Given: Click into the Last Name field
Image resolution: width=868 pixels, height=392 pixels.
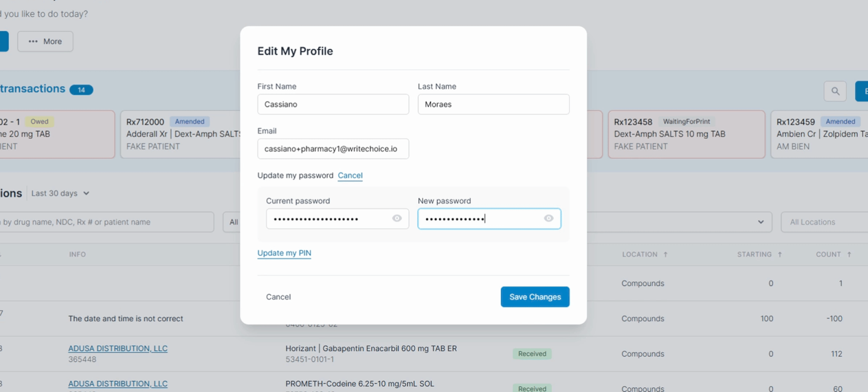Looking at the screenshot, I should tap(493, 104).
